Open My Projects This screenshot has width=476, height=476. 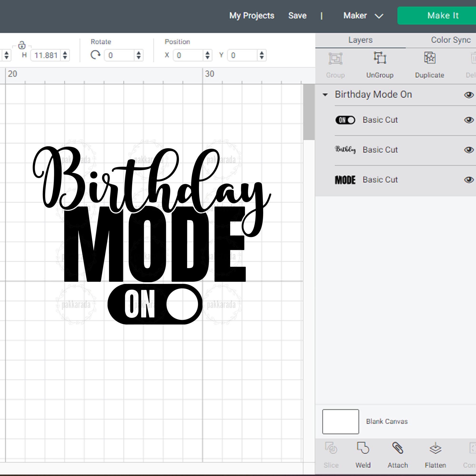tap(252, 15)
